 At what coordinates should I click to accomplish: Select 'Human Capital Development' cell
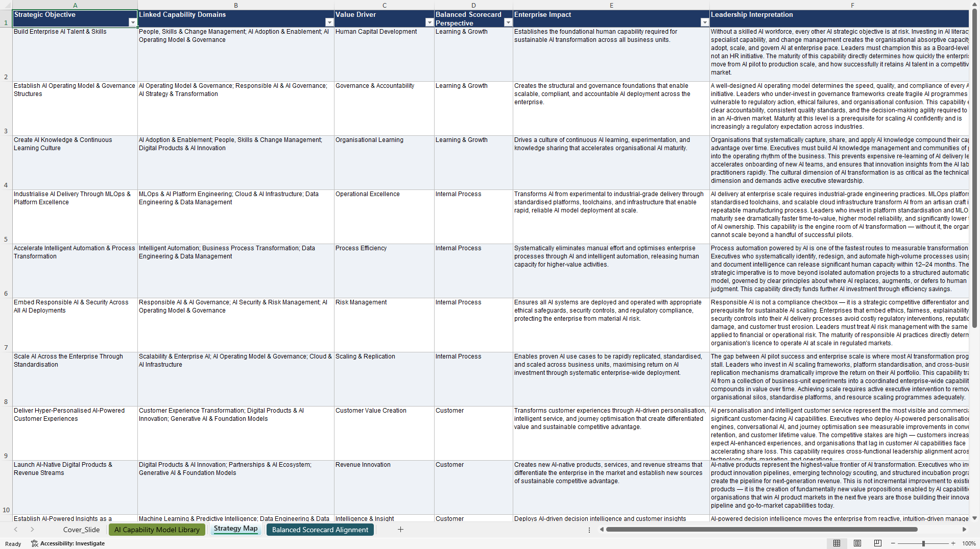click(384, 54)
